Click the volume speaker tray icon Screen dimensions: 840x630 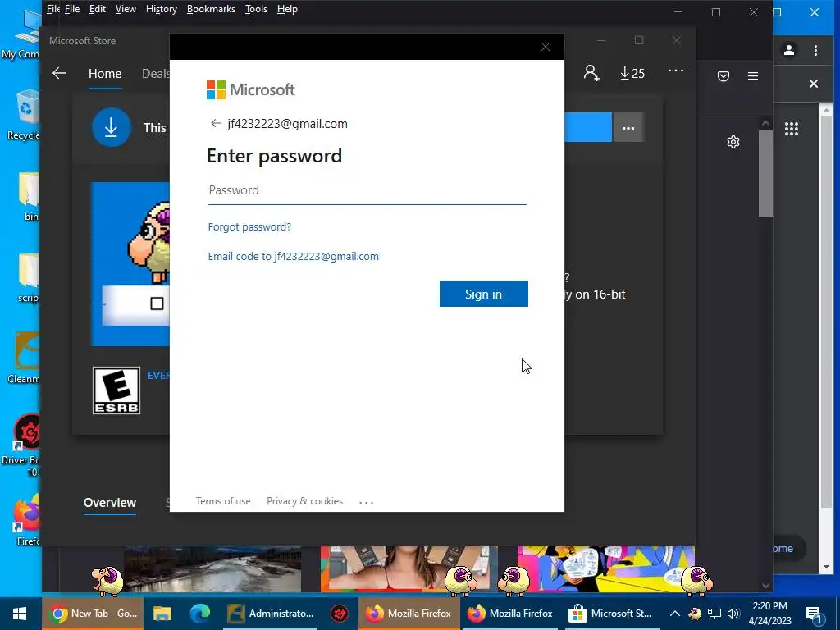click(x=733, y=614)
